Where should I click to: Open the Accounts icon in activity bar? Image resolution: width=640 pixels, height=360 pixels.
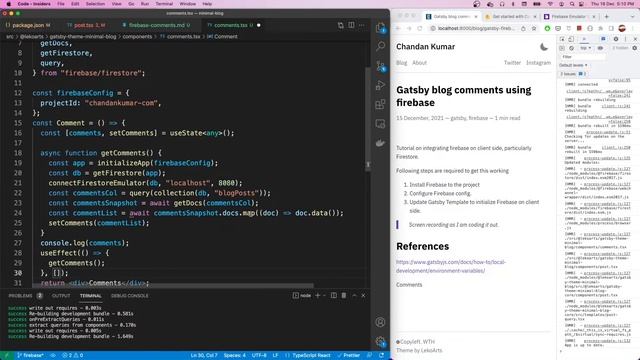[380, 322]
